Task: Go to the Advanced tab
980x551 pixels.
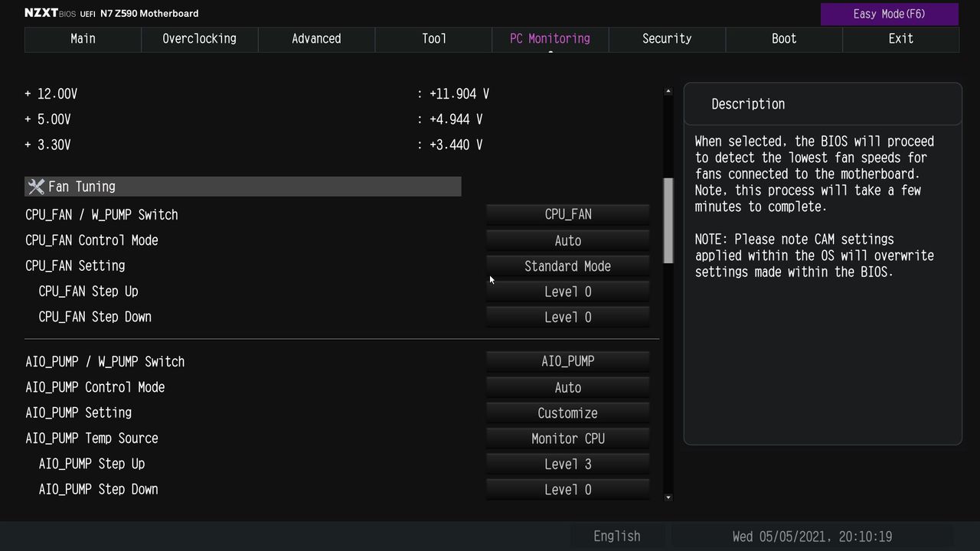Action: (x=316, y=39)
